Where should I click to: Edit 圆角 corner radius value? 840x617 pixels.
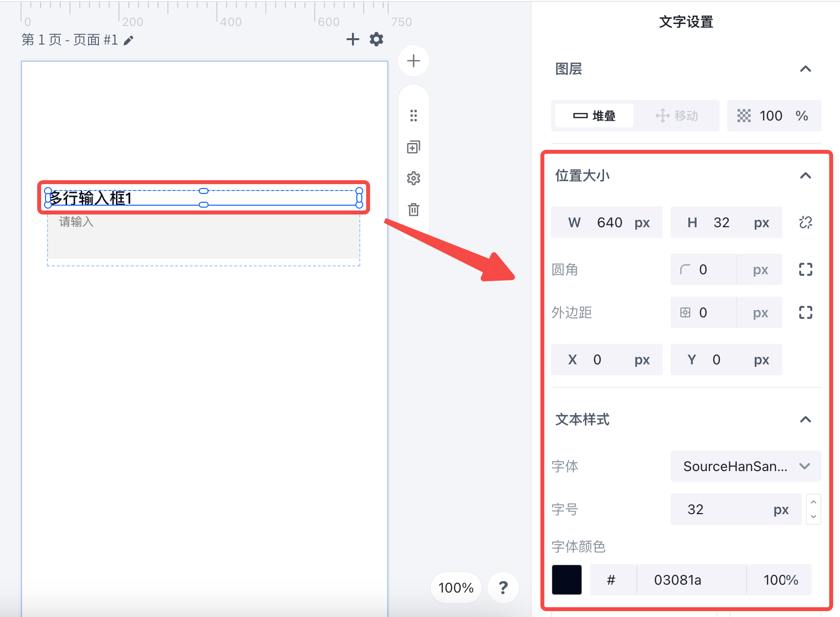click(x=704, y=269)
